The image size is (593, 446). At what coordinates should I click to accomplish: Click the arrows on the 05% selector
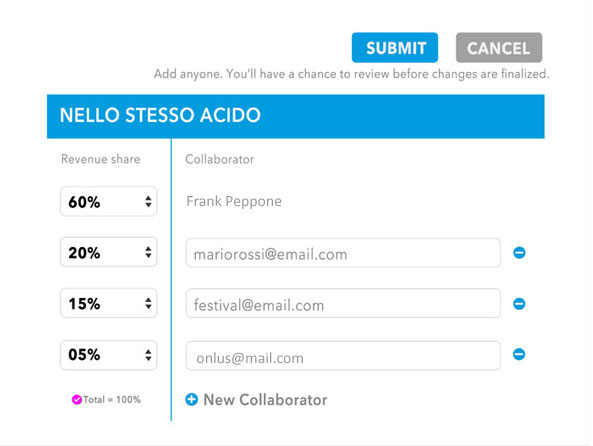148,355
